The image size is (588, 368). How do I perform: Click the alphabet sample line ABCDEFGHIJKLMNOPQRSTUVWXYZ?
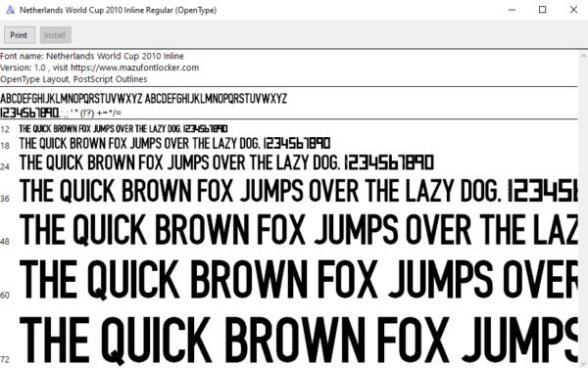144,99
